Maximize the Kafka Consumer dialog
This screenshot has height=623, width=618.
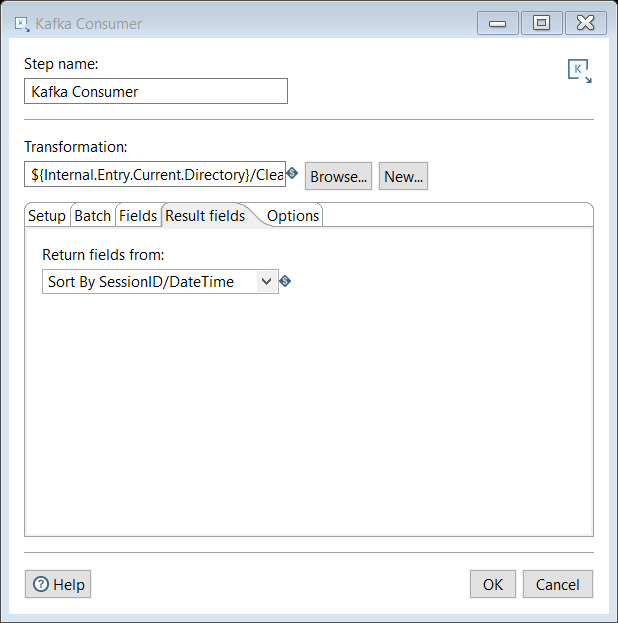(542, 23)
